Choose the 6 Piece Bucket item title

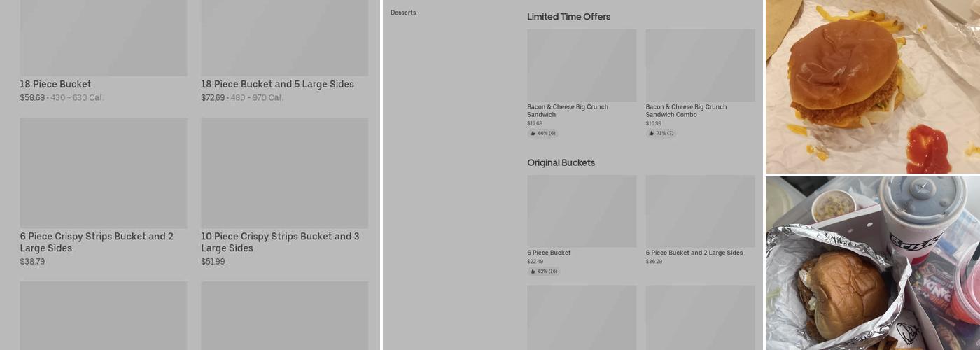tap(549, 253)
